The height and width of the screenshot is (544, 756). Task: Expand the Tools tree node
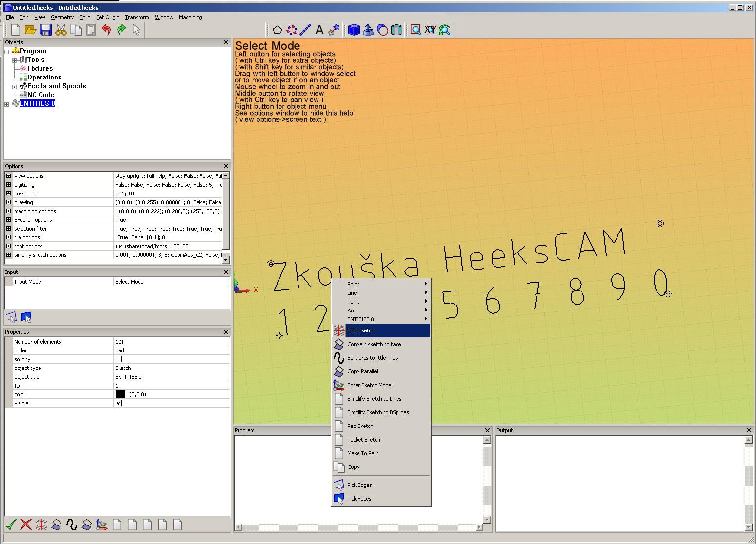15,60
